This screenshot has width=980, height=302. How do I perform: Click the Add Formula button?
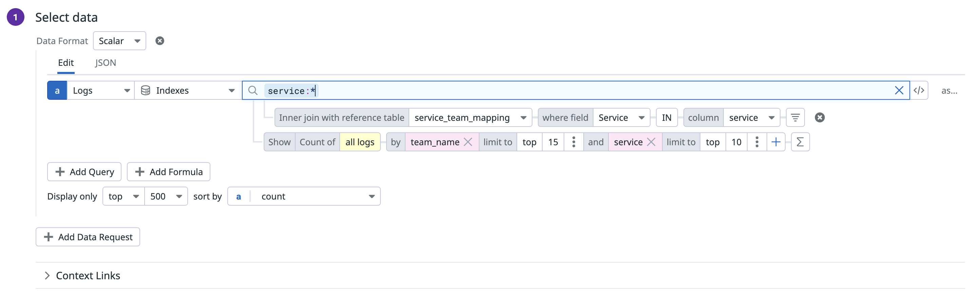[169, 172]
